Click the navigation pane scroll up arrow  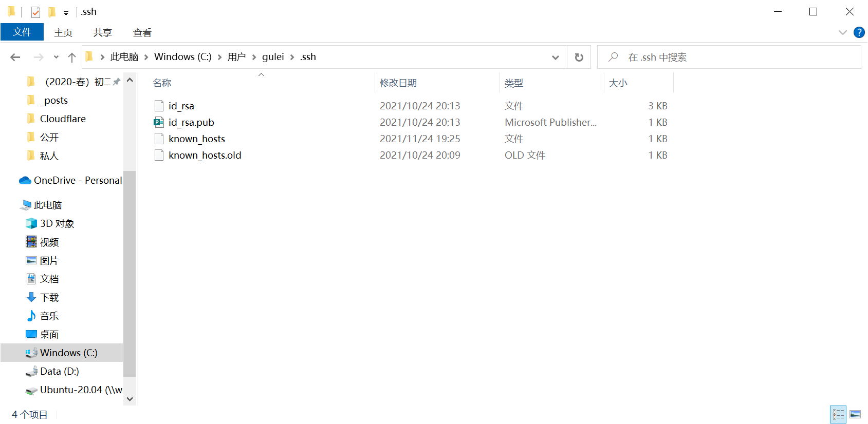tap(130, 80)
